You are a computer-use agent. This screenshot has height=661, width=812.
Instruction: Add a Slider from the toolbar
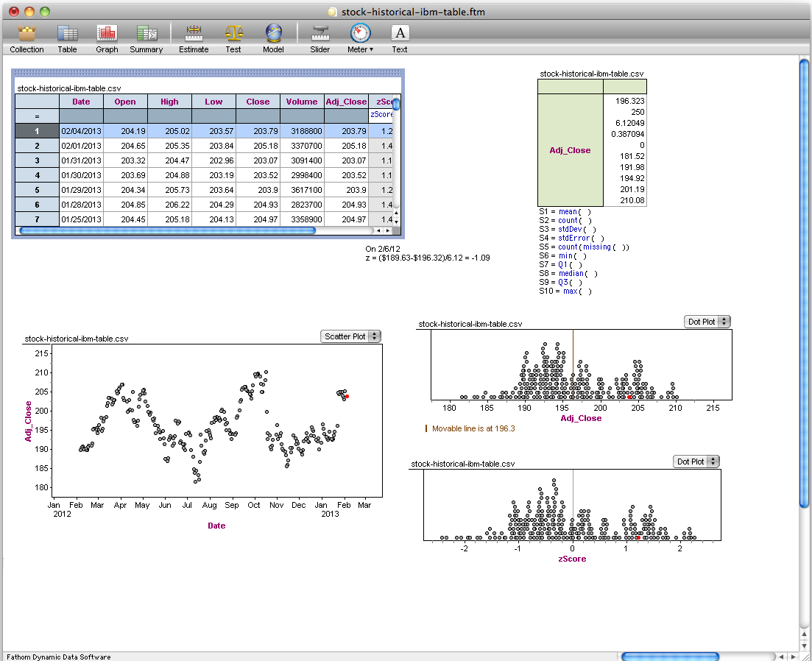tap(319, 34)
